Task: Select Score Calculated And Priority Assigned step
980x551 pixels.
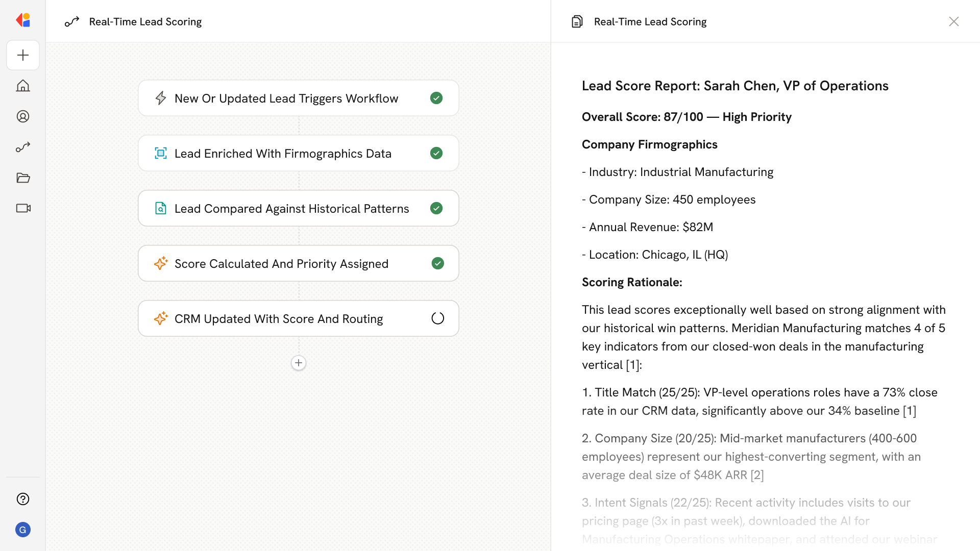Action: click(x=281, y=264)
